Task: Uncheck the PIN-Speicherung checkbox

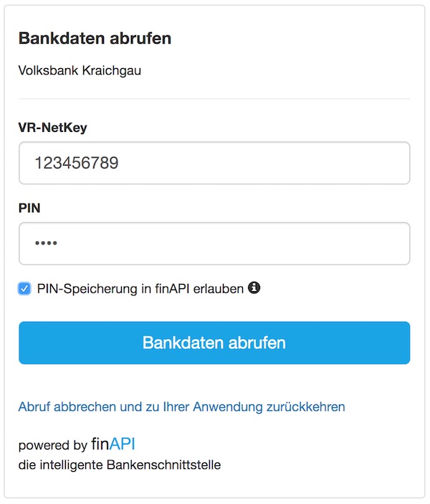Action: coord(24,288)
